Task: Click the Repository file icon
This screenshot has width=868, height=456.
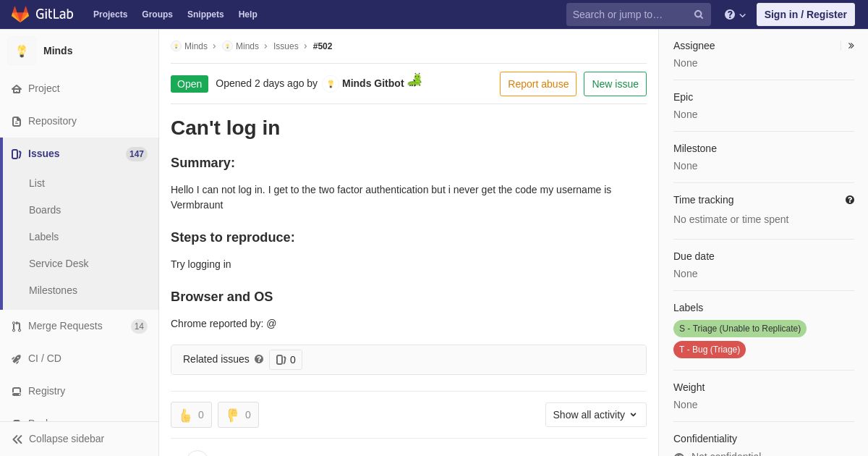Action: [17, 122]
